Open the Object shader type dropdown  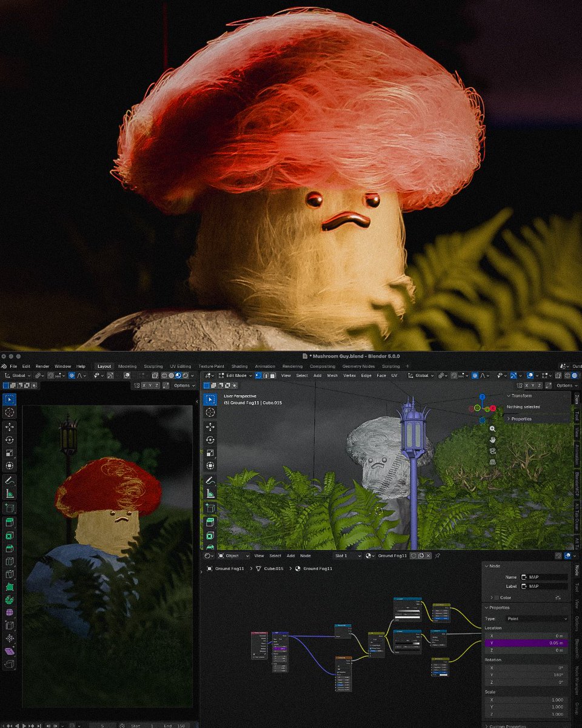(233, 556)
